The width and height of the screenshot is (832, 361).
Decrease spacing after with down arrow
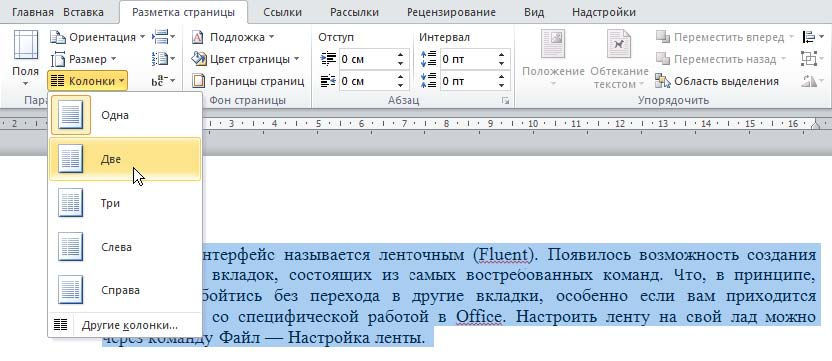coord(502,85)
